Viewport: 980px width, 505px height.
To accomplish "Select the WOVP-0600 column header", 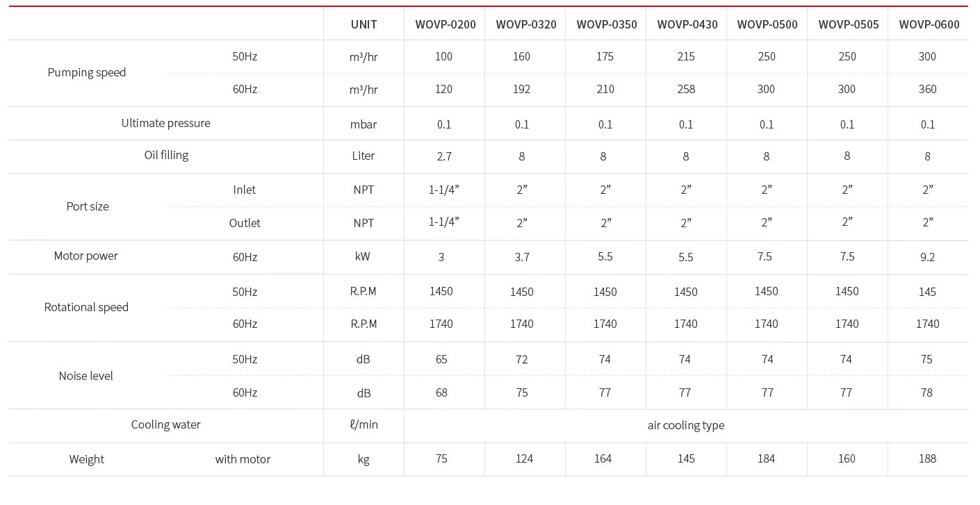I will click(x=929, y=24).
